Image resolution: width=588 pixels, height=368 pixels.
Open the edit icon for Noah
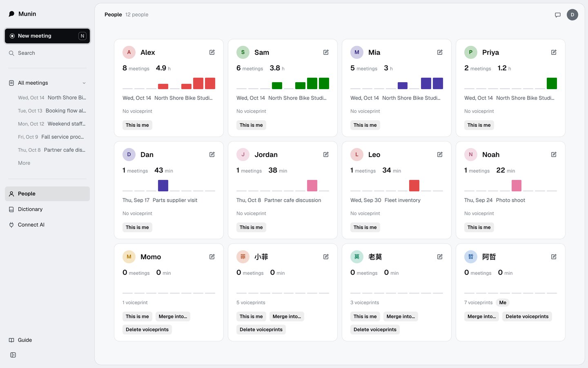point(554,155)
